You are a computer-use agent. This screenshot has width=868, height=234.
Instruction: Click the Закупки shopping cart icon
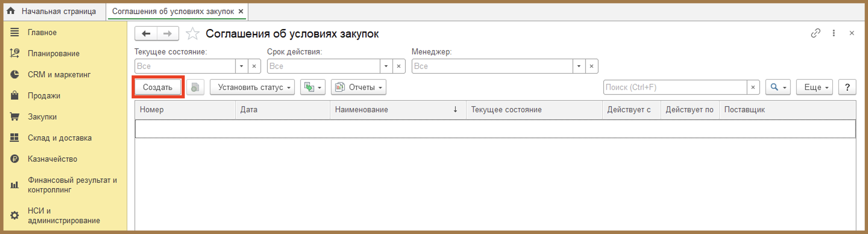pyautogui.click(x=14, y=117)
